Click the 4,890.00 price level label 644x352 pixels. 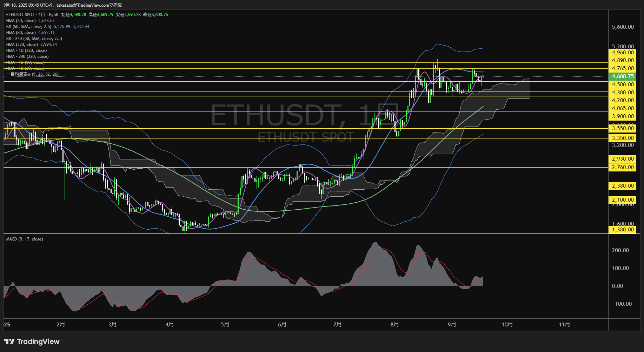[x=622, y=60]
